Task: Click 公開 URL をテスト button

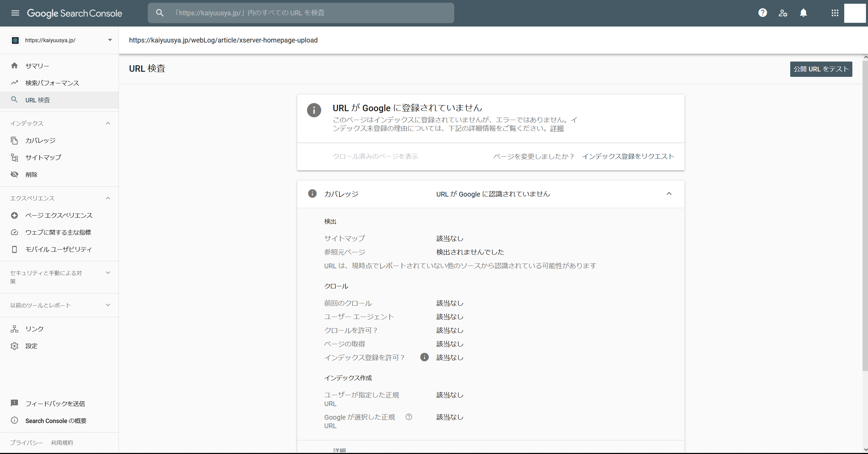Action: pos(821,69)
